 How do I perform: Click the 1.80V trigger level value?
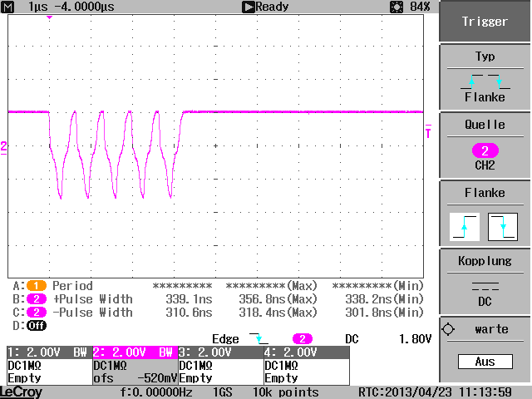pos(415,338)
